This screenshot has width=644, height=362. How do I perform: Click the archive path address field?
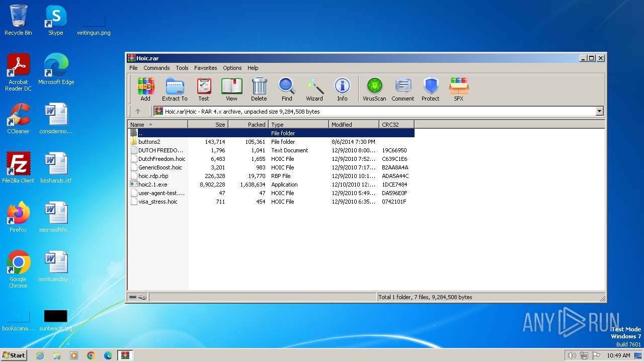[374, 112]
